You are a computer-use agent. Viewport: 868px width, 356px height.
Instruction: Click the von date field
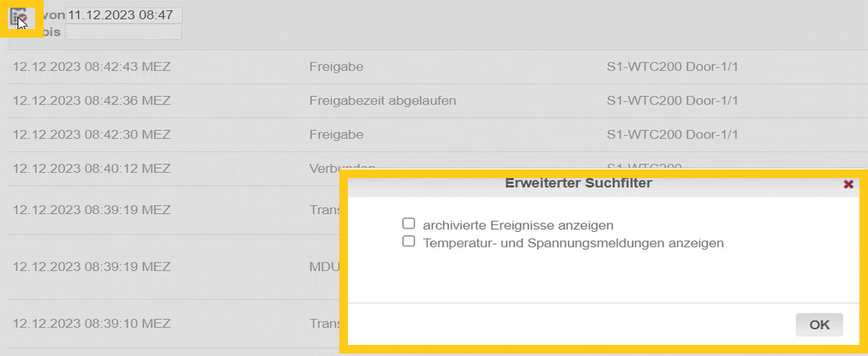(x=123, y=15)
